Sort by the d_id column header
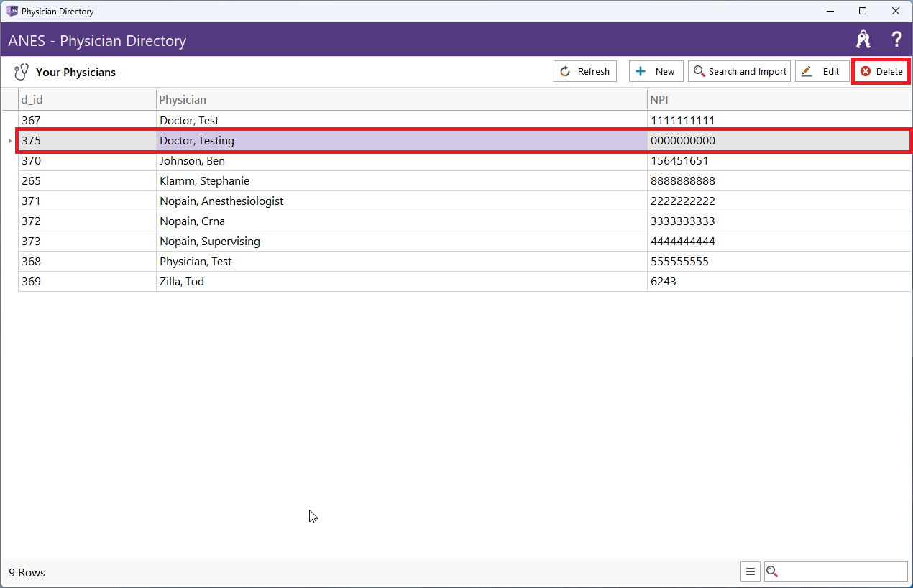The width and height of the screenshot is (913, 588). click(x=87, y=99)
